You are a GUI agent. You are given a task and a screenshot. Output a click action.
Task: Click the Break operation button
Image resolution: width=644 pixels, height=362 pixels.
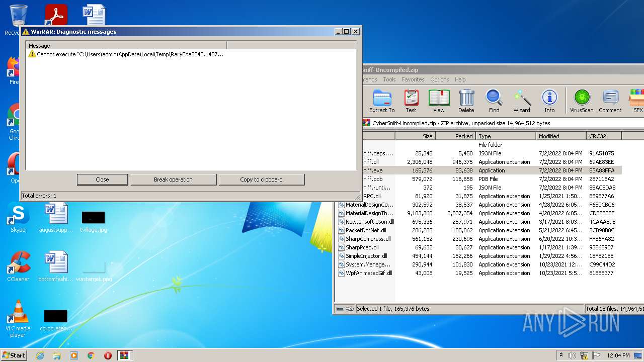click(x=173, y=179)
